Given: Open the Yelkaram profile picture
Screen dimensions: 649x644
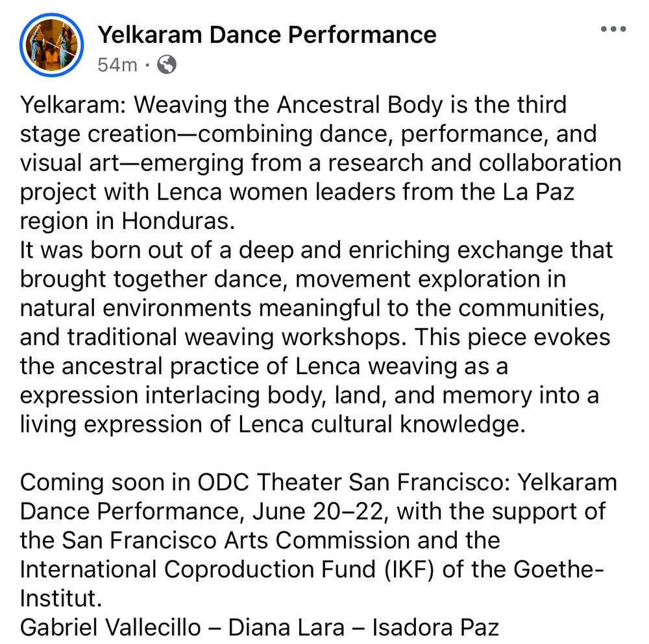Looking at the screenshot, I should point(52,45).
